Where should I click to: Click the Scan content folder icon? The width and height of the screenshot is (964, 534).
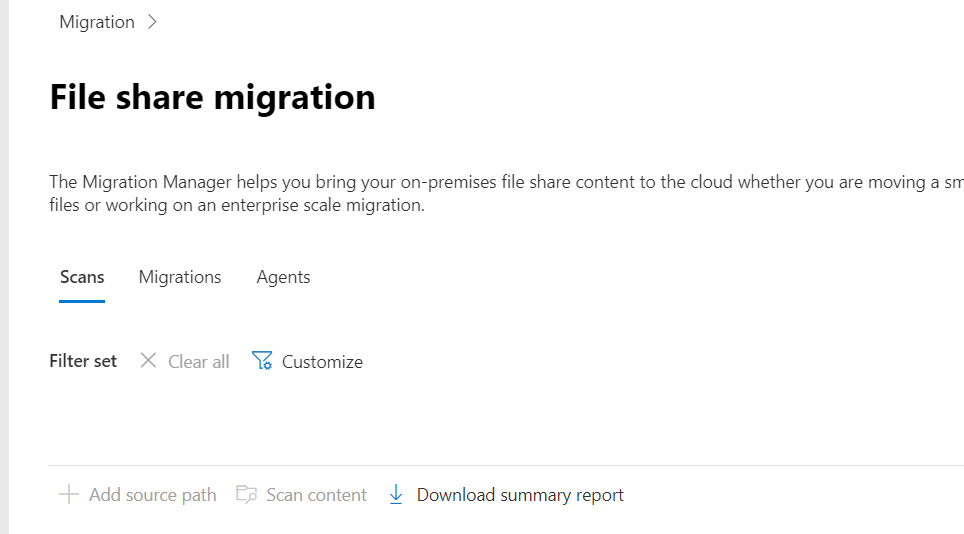click(247, 494)
